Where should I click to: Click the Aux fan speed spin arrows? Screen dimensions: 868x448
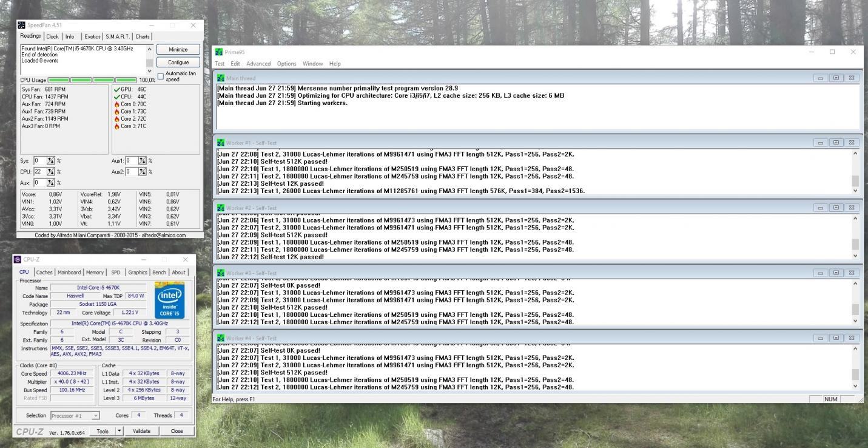(x=51, y=183)
